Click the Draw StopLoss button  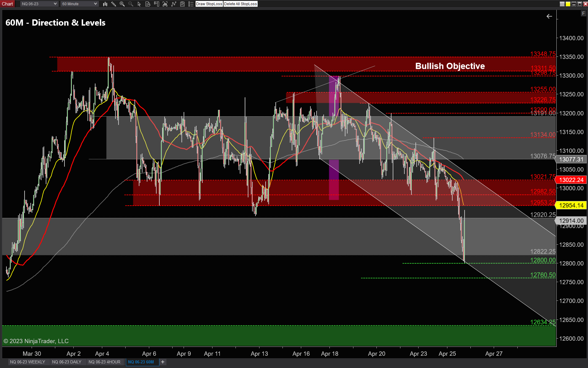(209, 4)
